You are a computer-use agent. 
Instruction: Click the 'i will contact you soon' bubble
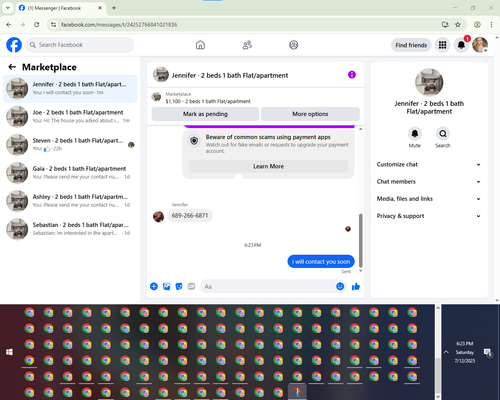pos(321,262)
